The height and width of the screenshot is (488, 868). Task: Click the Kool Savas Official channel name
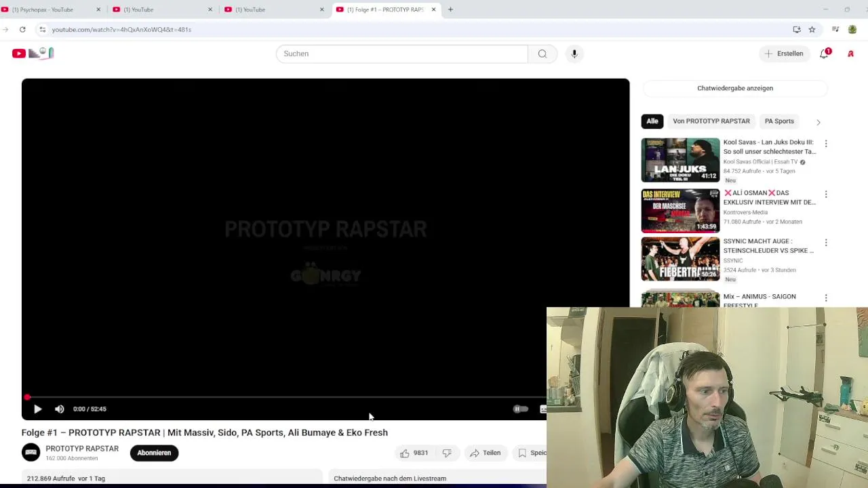coord(760,162)
